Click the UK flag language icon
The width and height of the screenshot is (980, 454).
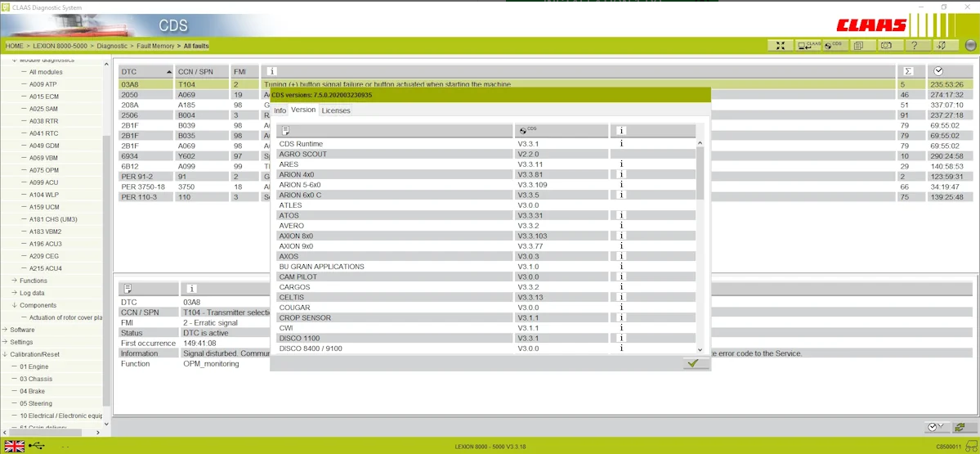point(15,446)
